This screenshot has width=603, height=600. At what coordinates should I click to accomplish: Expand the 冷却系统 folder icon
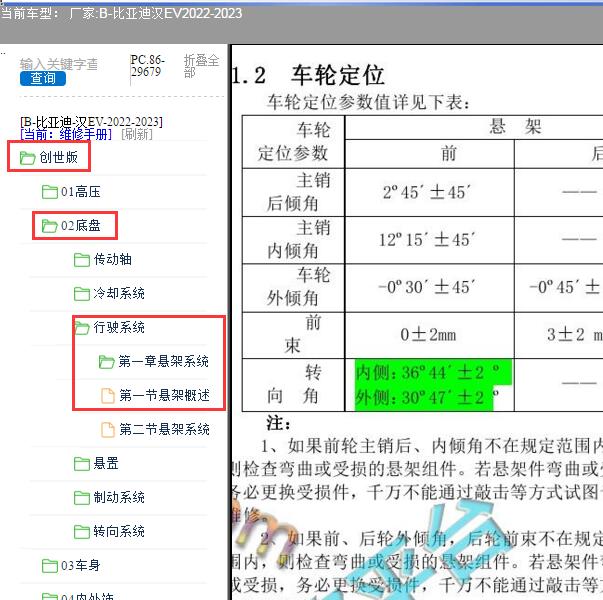point(82,294)
